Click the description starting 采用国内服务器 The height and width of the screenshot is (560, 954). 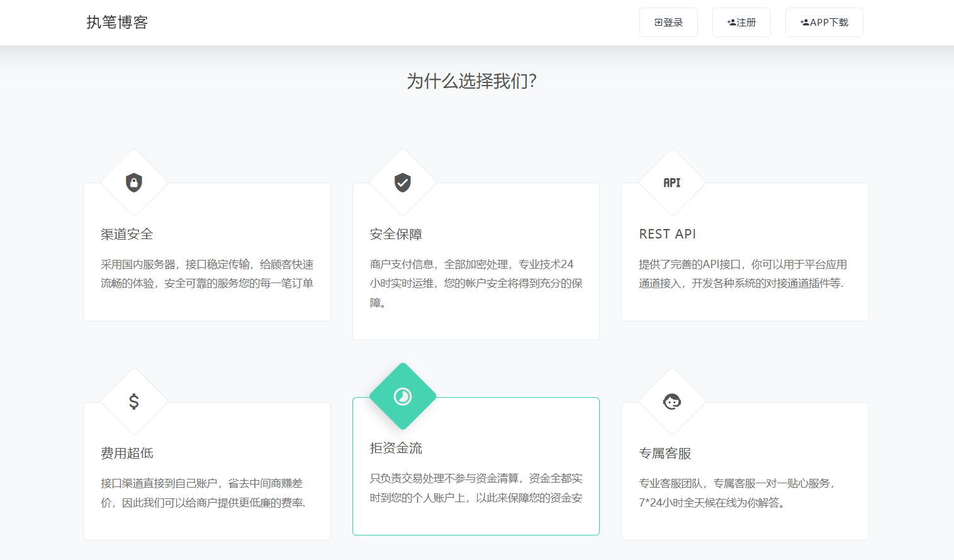coord(207,274)
